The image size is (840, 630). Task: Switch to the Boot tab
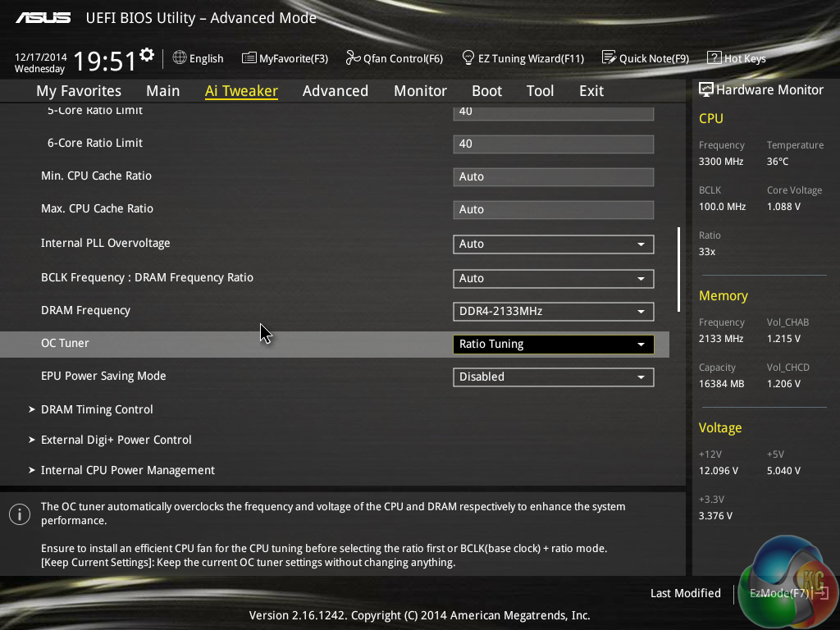tap(486, 91)
